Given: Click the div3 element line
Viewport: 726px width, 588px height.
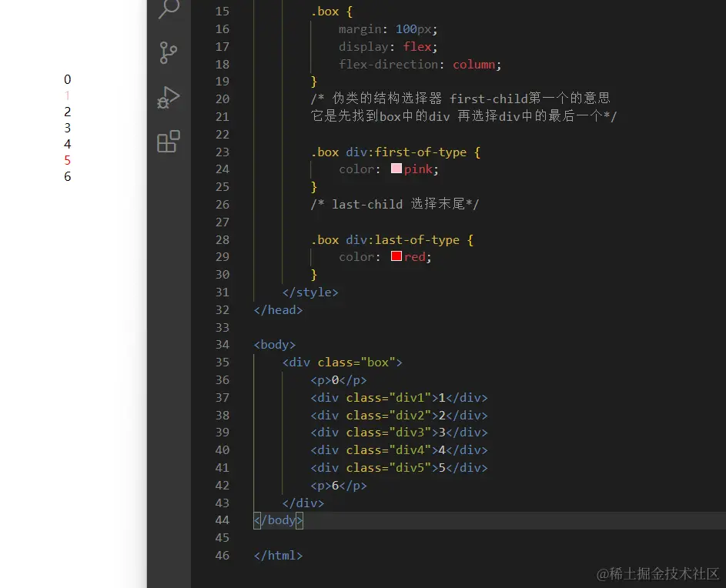Looking at the screenshot, I should [x=399, y=432].
